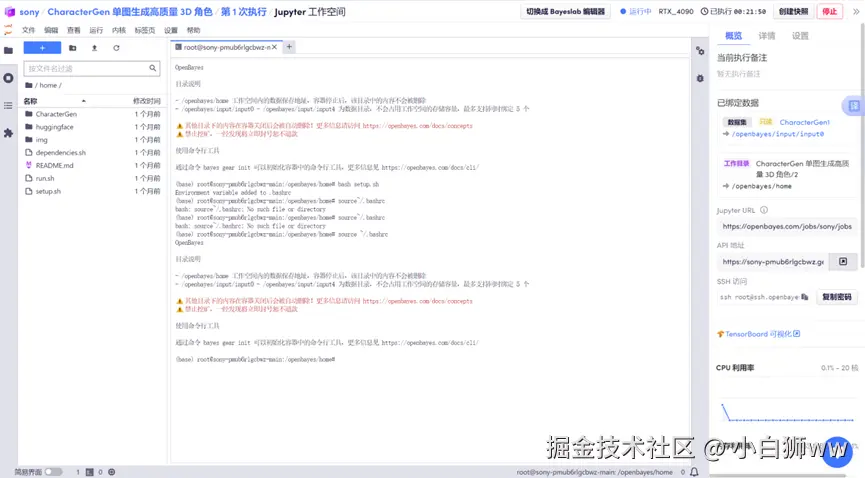The height and width of the screenshot is (478, 865).
Task: Switch to the 设置 tab in right panel
Action: (800, 36)
